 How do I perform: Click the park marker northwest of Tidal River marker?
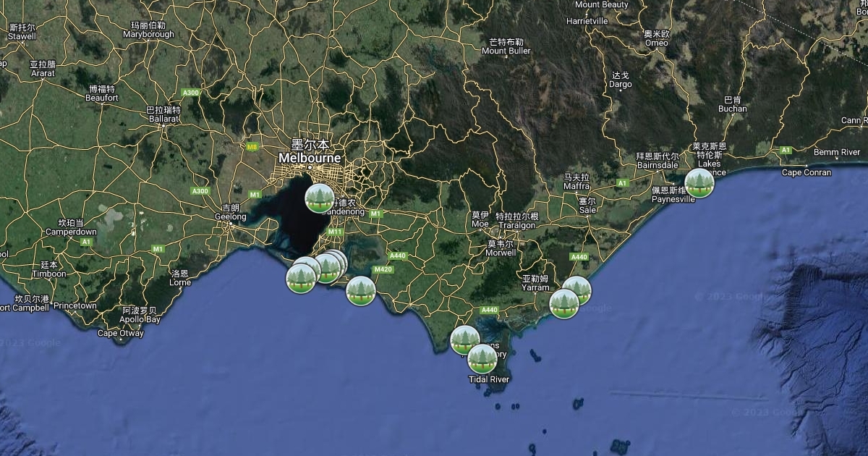coord(464,339)
